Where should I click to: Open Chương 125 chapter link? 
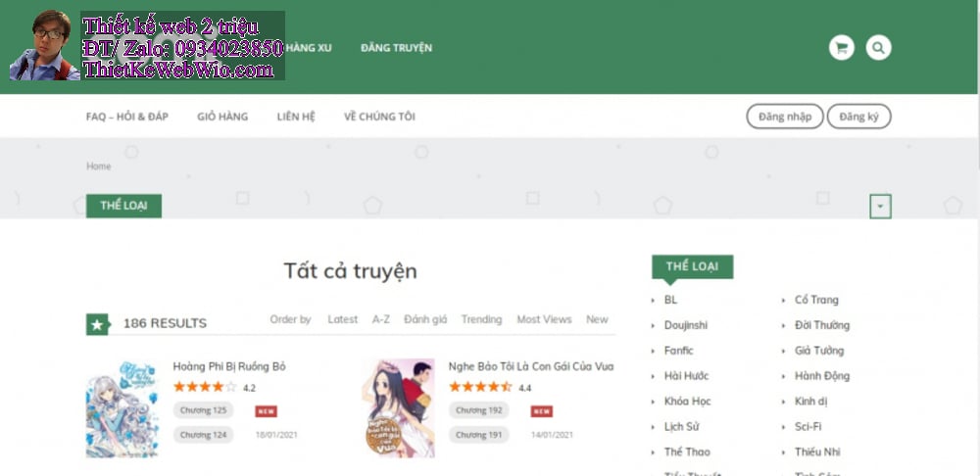tap(204, 410)
